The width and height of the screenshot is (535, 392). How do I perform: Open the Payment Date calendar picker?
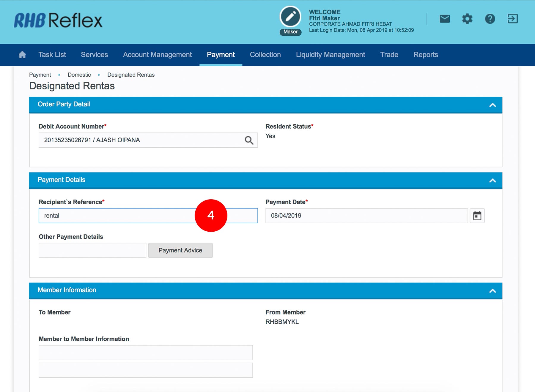click(x=477, y=216)
